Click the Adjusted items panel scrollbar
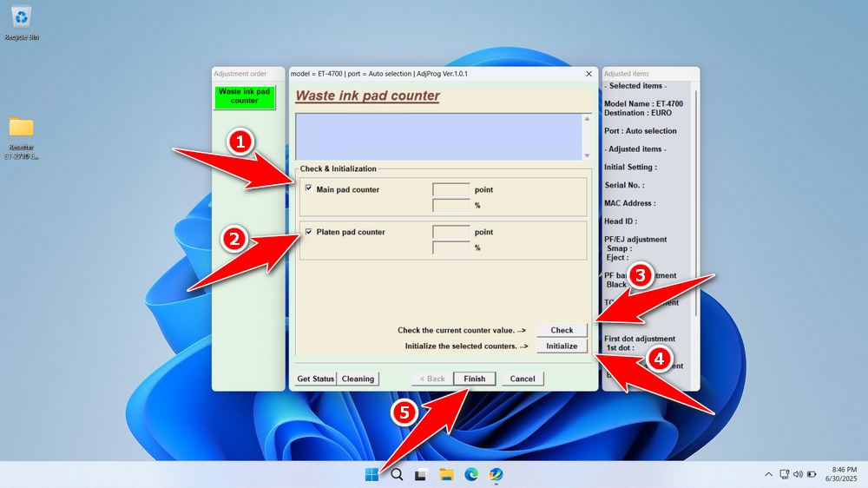Screen dimensions: 868x488 point(695,203)
